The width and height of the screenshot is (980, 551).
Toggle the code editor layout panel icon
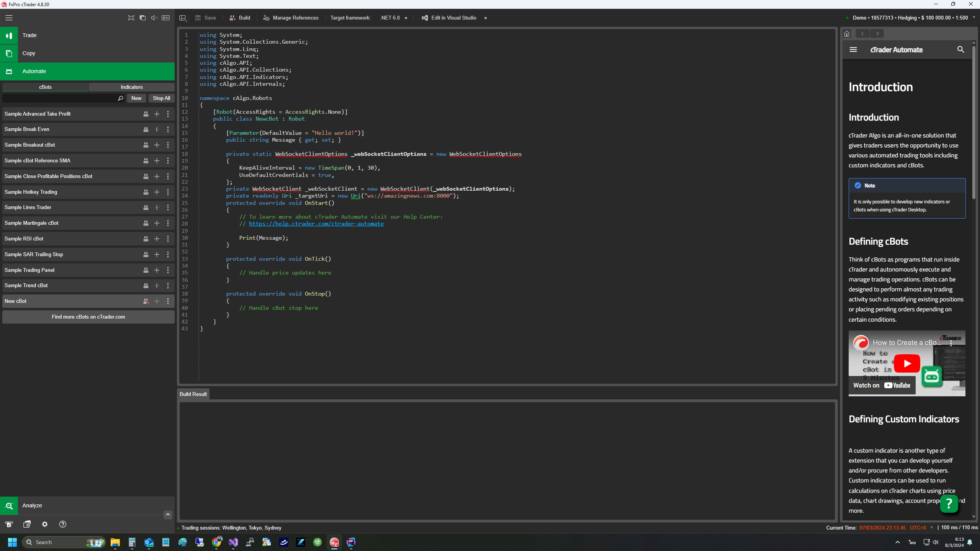coord(183,18)
